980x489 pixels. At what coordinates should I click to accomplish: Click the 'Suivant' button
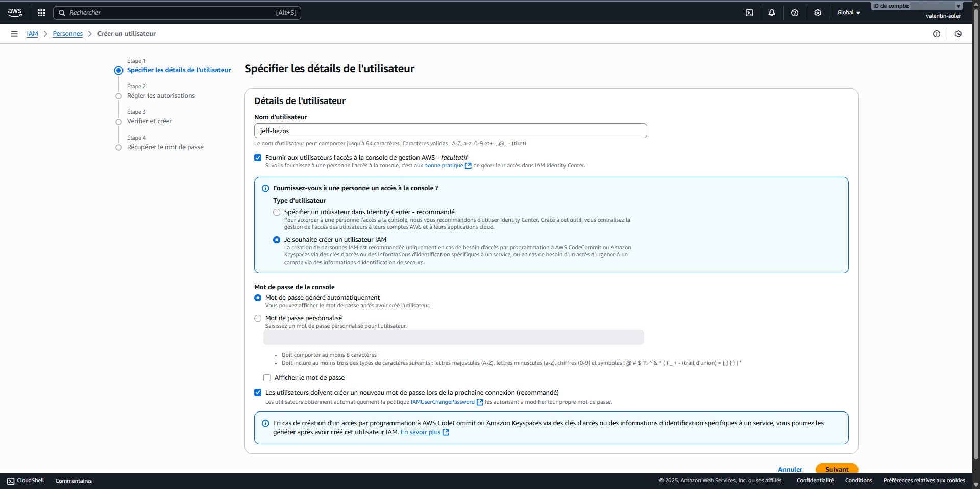pos(837,469)
